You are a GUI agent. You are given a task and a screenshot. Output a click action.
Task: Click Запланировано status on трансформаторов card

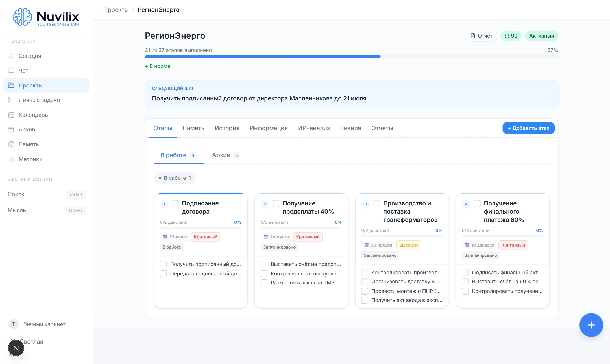[x=380, y=255]
